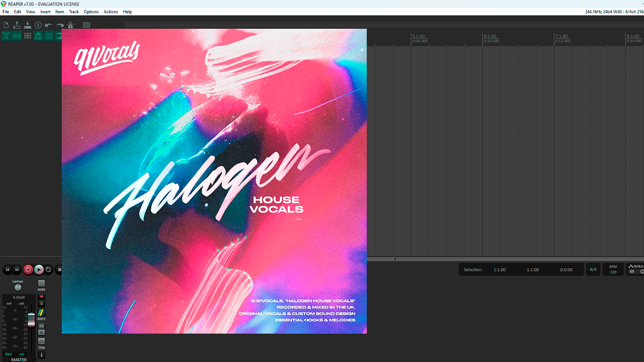Go to project end transport button

pos(17,270)
